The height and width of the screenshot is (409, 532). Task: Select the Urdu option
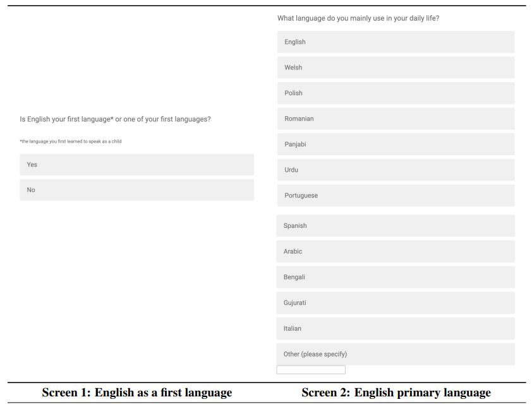tap(396, 170)
